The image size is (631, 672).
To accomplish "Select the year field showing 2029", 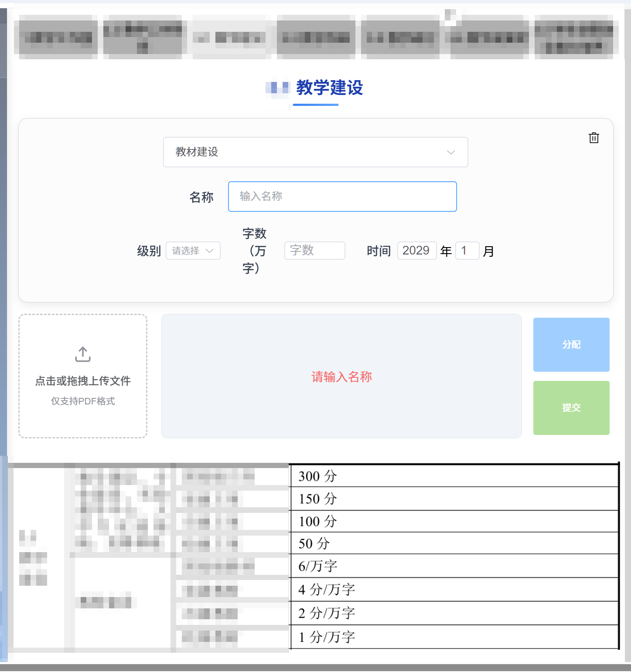I will 416,251.
